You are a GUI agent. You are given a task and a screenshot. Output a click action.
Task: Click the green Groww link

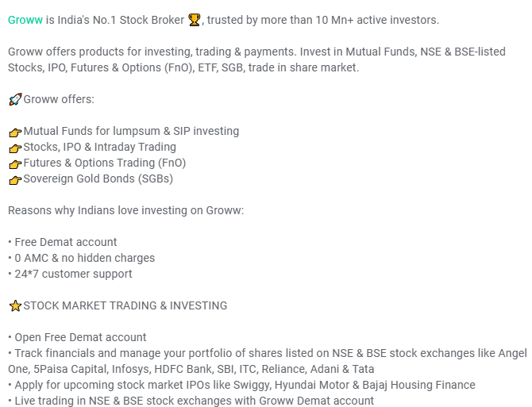point(25,20)
